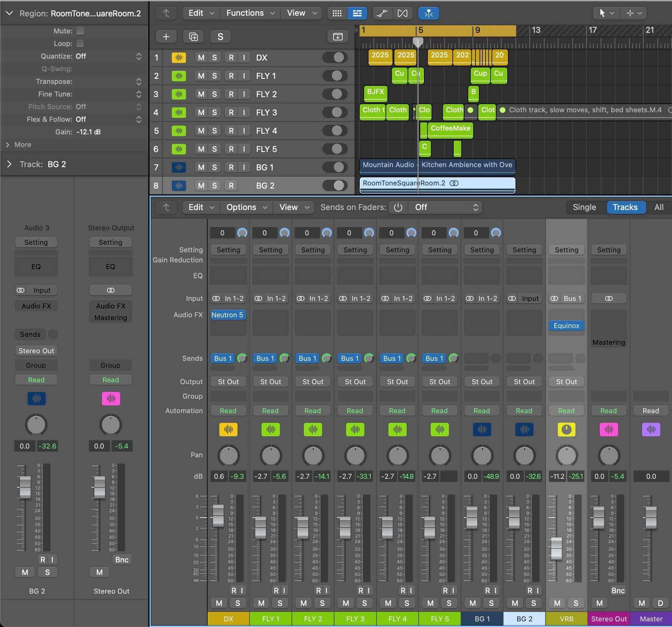This screenshot has height=627, width=672.
Task: Click the add track plus button
Action: tap(166, 37)
